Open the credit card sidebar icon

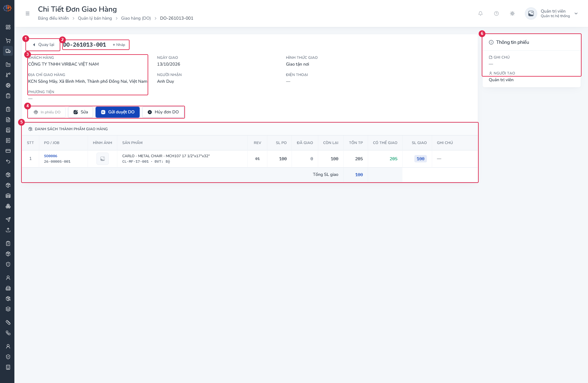point(8,151)
